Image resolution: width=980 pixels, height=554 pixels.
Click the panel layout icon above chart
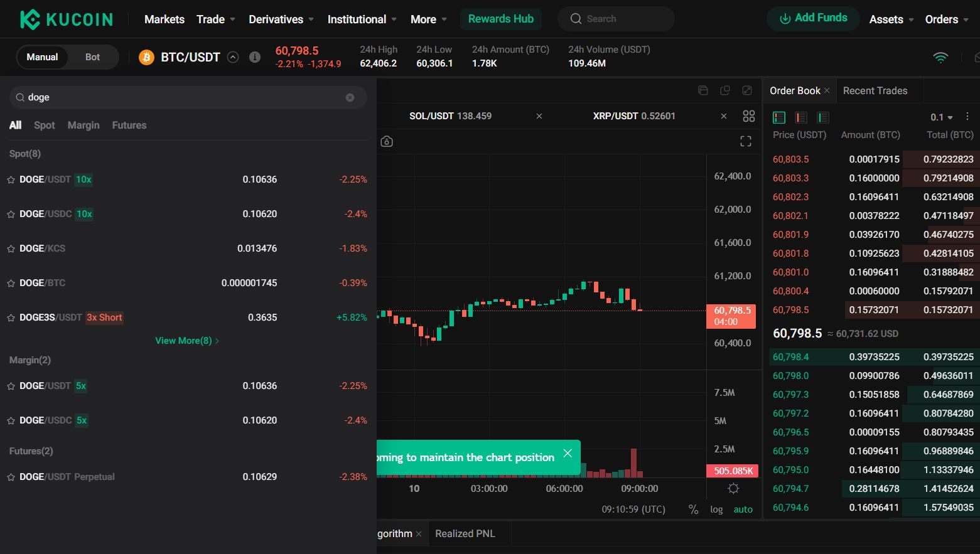pyautogui.click(x=703, y=90)
